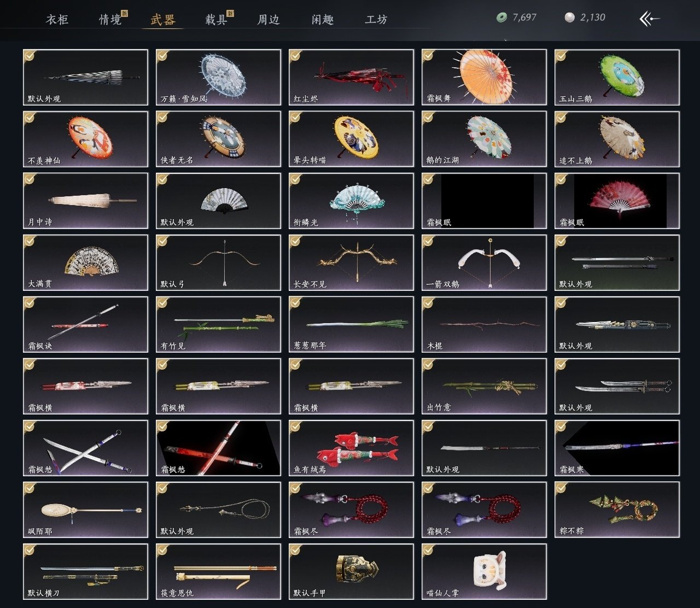Pick the 喵仙人掌 cat gauntlet skin
Viewport: 700px width, 608px height.
tap(484, 571)
